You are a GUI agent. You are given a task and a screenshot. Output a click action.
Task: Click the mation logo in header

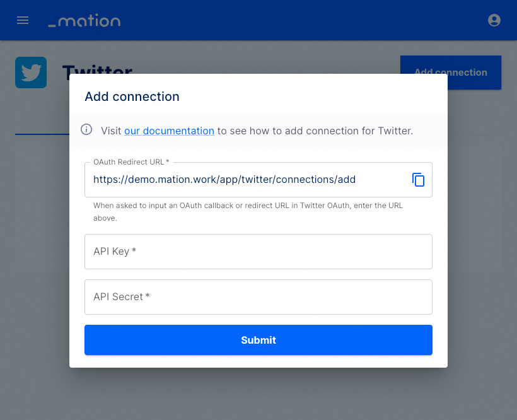(84, 20)
